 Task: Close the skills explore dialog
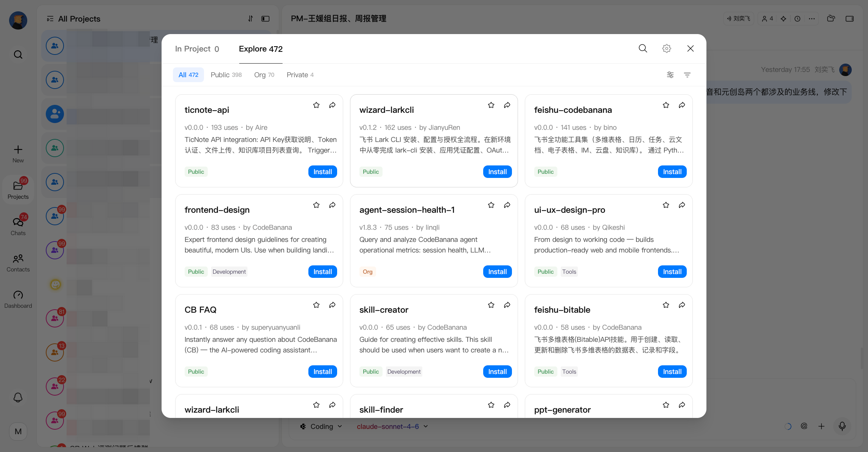pyautogui.click(x=691, y=48)
